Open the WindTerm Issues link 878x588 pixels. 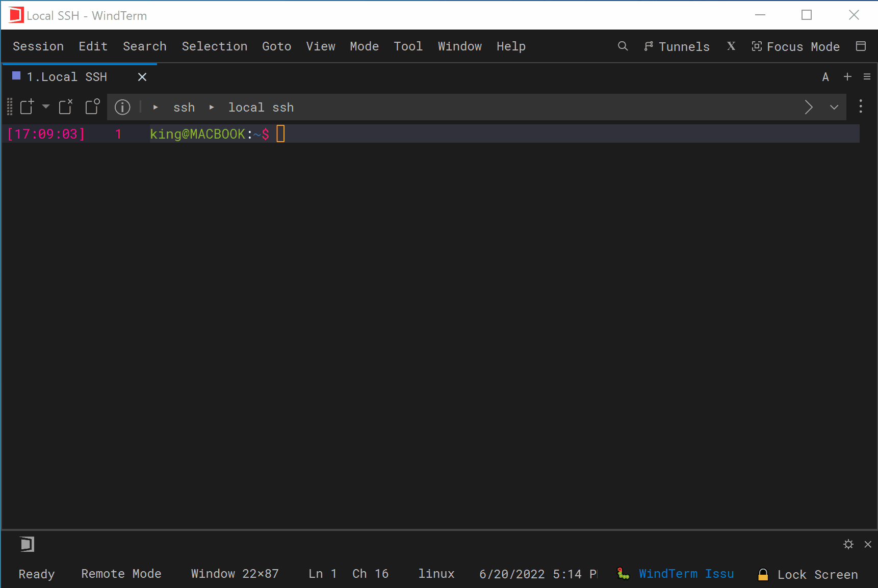[x=686, y=574]
